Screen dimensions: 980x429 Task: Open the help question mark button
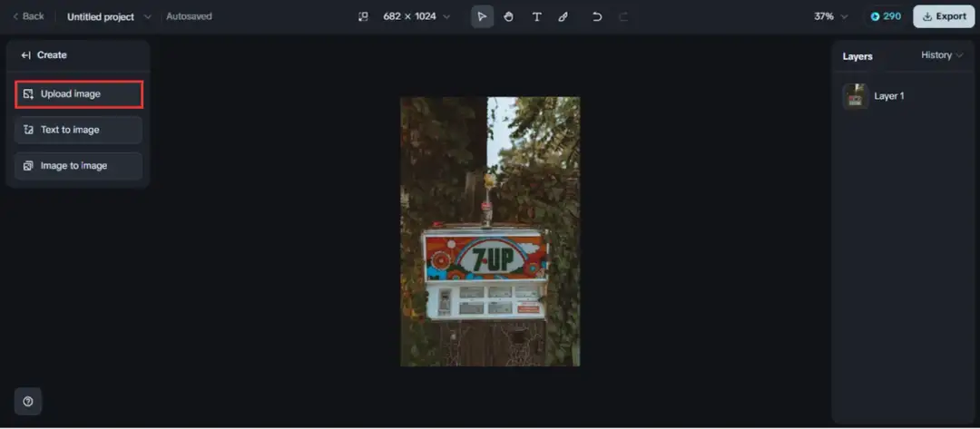[28, 401]
